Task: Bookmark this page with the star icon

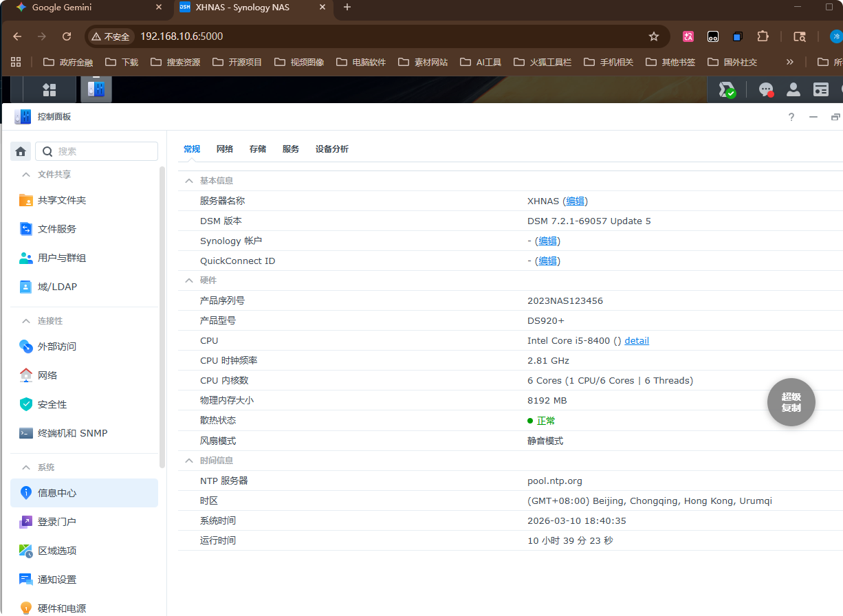Action: (x=653, y=36)
